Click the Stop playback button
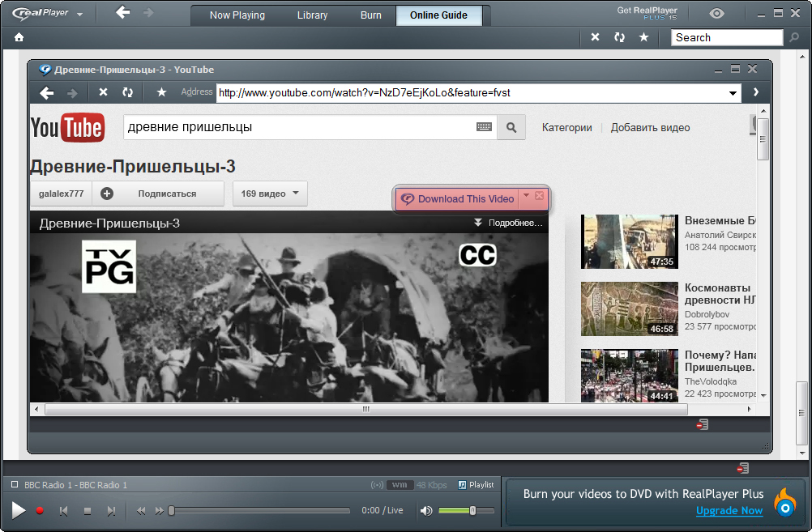The image size is (812, 532). click(x=87, y=511)
